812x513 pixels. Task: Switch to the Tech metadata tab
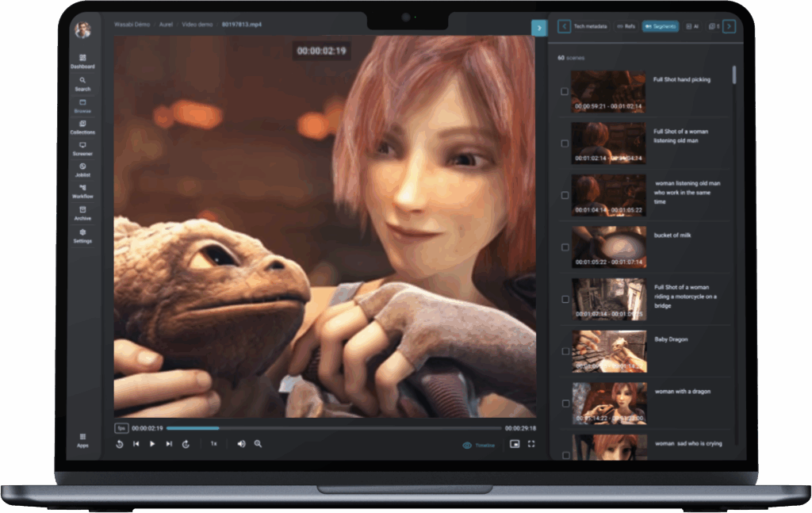point(590,26)
